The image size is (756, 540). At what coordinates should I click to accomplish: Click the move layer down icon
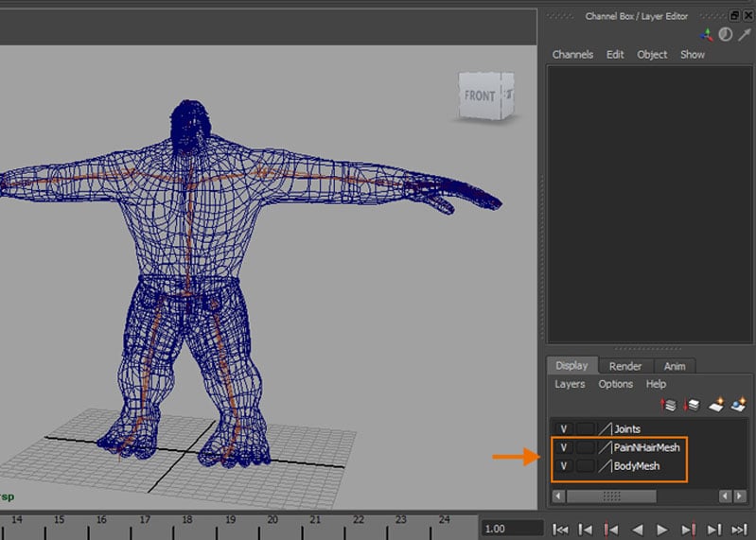coord(691,405)
